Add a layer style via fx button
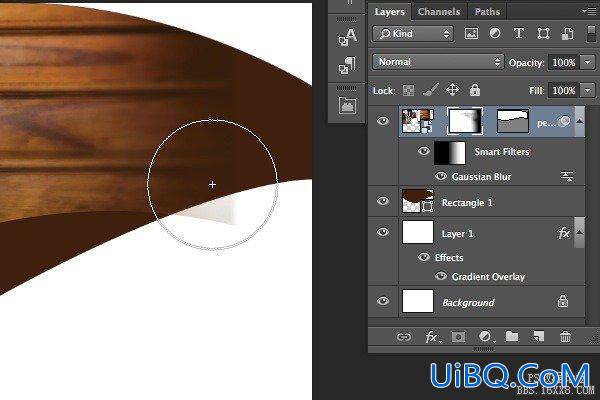This screenshot has height=400, width=600. pyautogui.click(x=432, y=337)
